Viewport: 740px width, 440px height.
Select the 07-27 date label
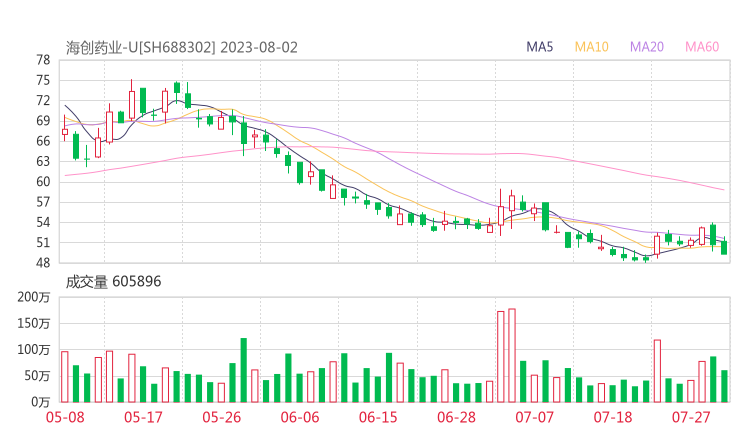(691, 417)
